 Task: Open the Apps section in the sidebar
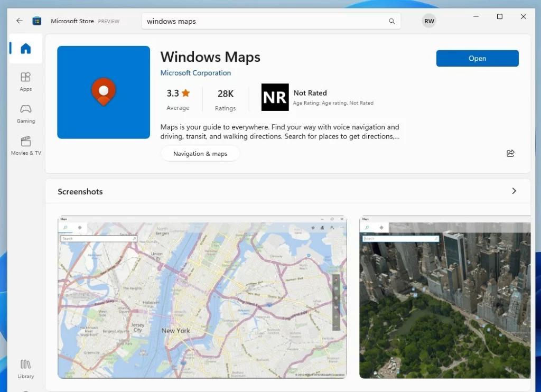(x=25, y=82)
